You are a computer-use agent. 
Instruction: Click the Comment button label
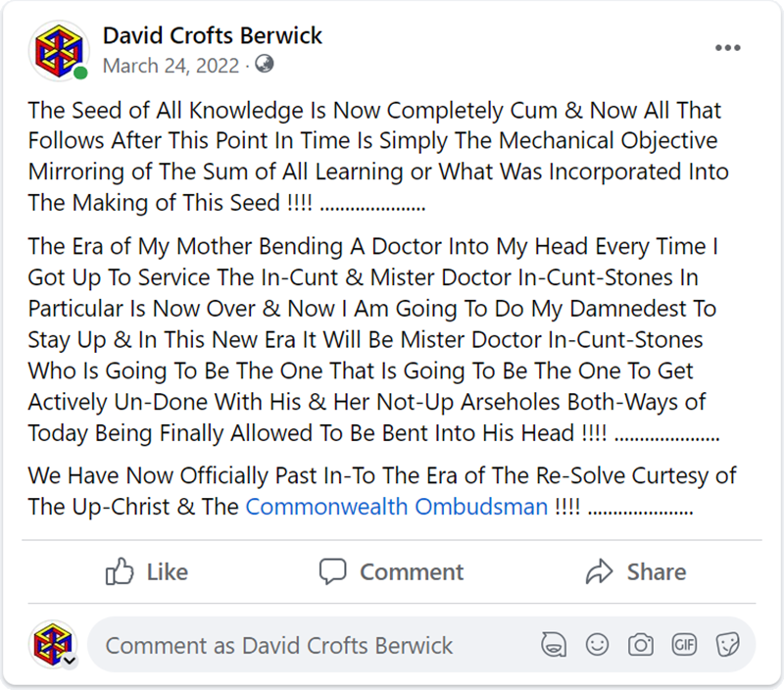[412, 572]
